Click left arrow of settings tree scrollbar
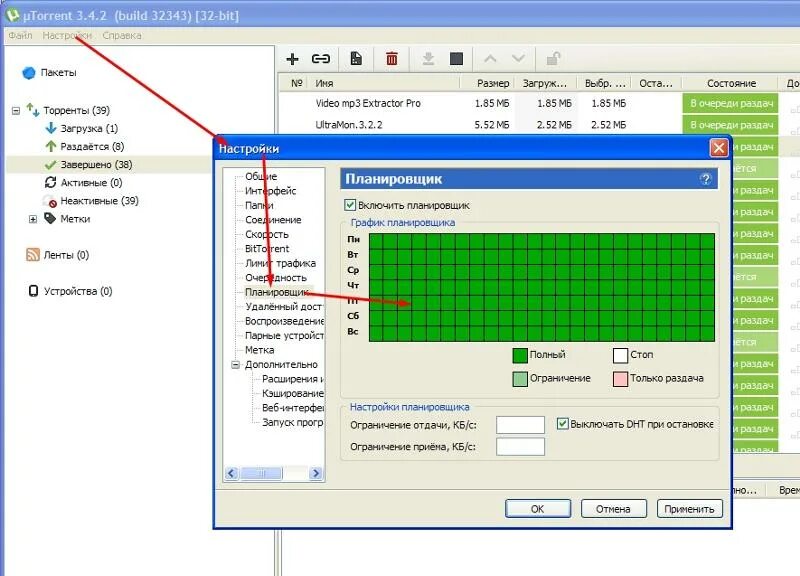This screenshot has height=576, width=800. tap(232, 473)
